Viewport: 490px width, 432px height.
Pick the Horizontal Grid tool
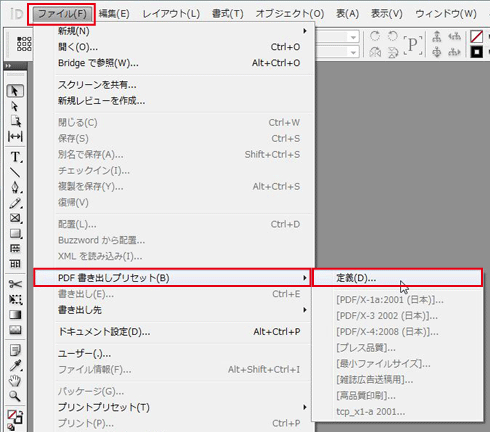click(15, 249)
